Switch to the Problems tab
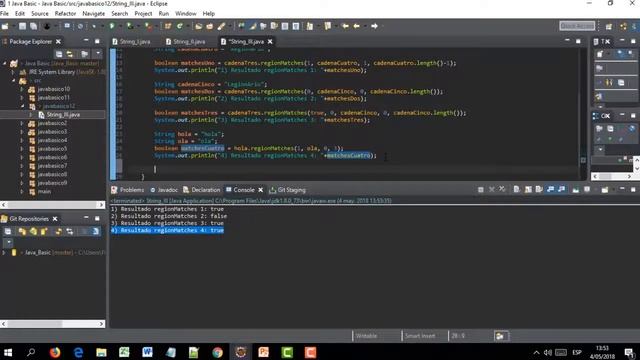 pyautogui.click(x=127, y=190)
